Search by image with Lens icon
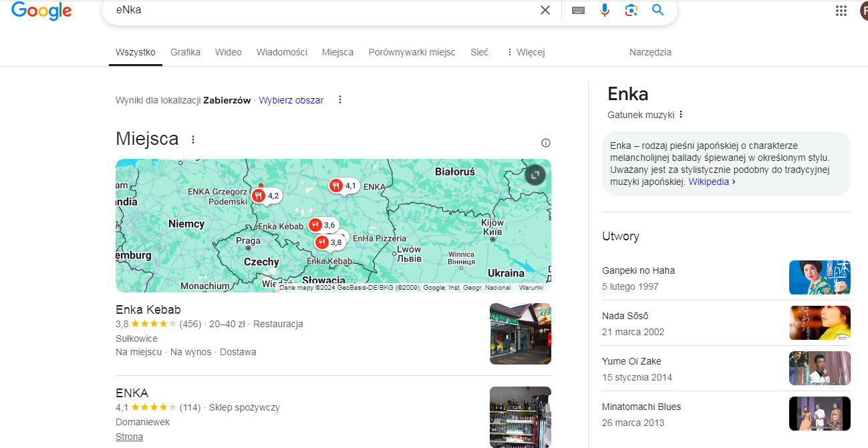 pos(631,10)
